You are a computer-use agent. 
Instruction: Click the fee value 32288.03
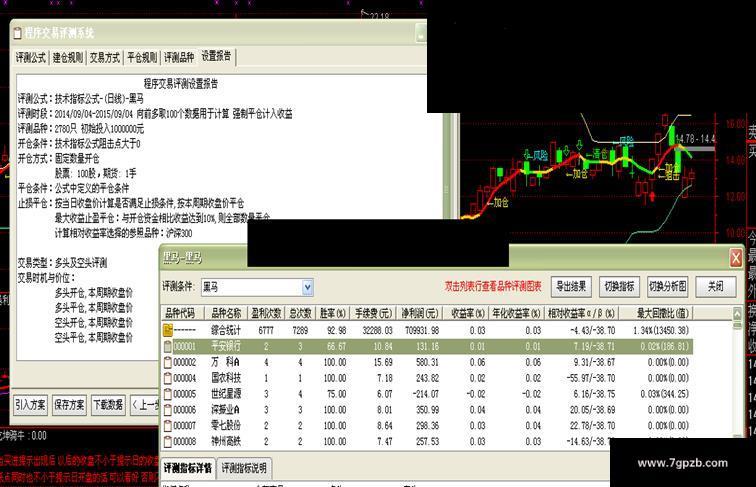point(378,330)
